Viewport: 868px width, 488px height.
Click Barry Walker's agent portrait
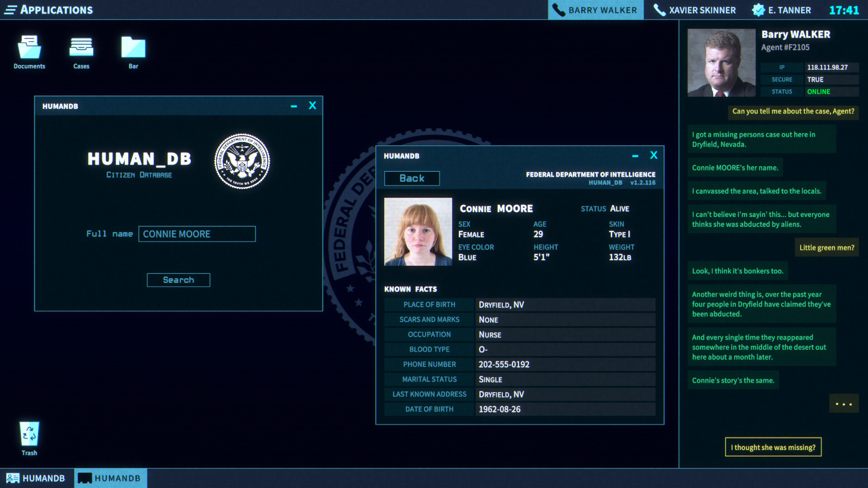coord(721,62)
